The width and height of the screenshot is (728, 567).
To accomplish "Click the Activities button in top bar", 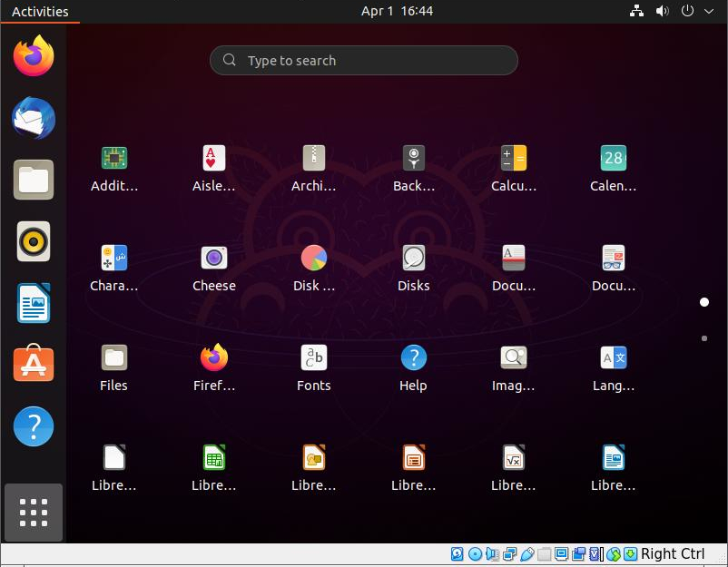I will click(x=40, y=11).
